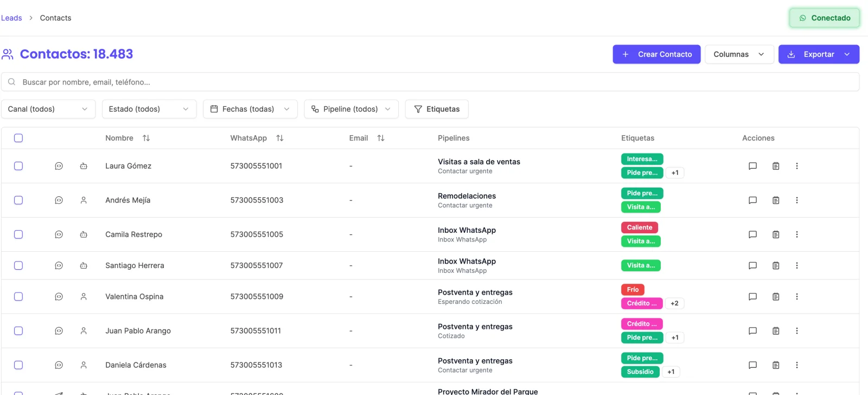The image size is (868, 395).
Task: Click phone number 573005551011
Action: (x=256, y=331)
